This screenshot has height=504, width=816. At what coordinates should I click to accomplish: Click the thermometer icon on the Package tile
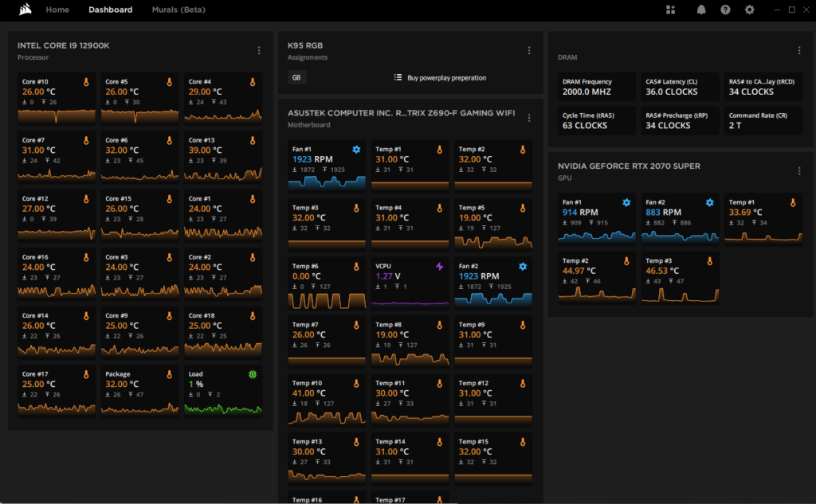(170, 374)
